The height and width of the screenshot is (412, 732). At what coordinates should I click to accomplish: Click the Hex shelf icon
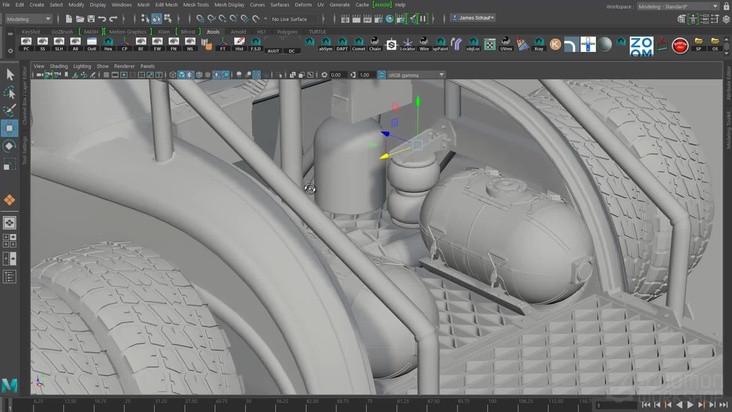coord(108,44)
